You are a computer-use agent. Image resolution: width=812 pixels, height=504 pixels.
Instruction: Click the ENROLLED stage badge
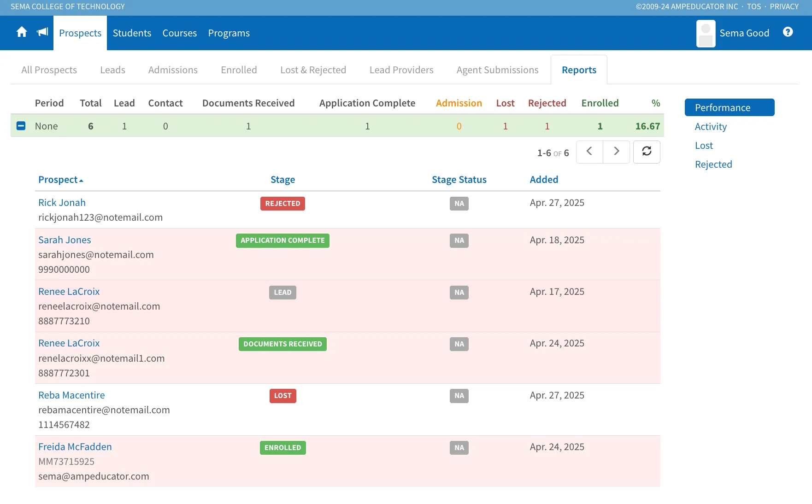pyautogui.click(x=282, y=448)
